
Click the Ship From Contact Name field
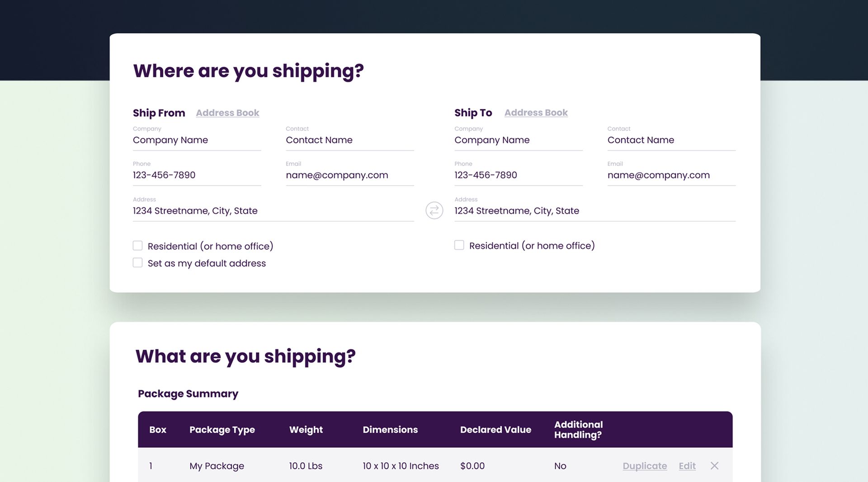[x=349, y=140]
